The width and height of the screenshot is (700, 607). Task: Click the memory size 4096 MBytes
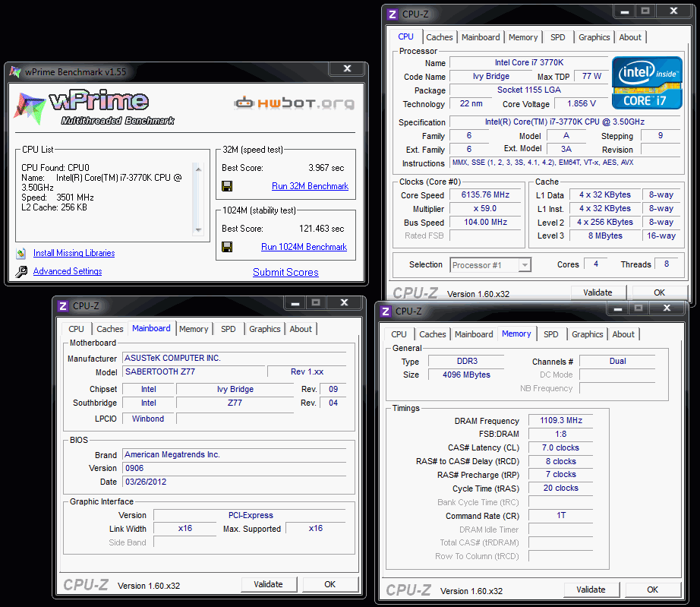tap(466, 375)
